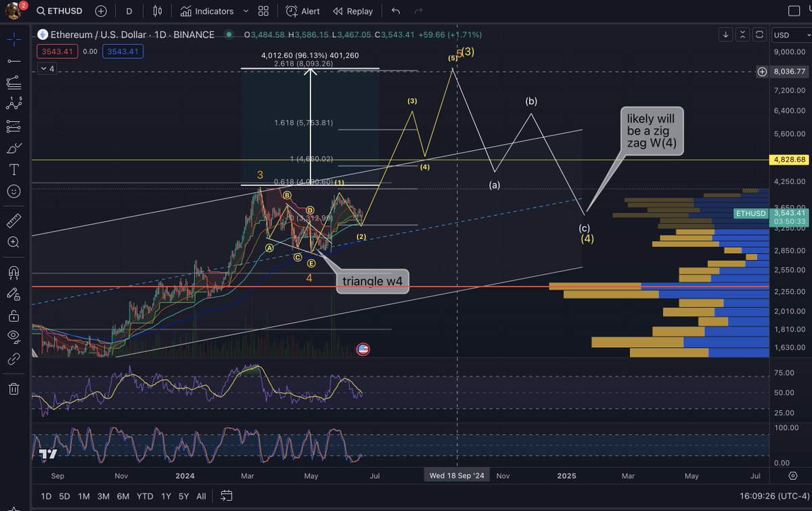Image resolution: width=812 pixels, height=511 pixels.
Task: Click the 'triangle w4' callout label
Action: (x=371, y=282)
